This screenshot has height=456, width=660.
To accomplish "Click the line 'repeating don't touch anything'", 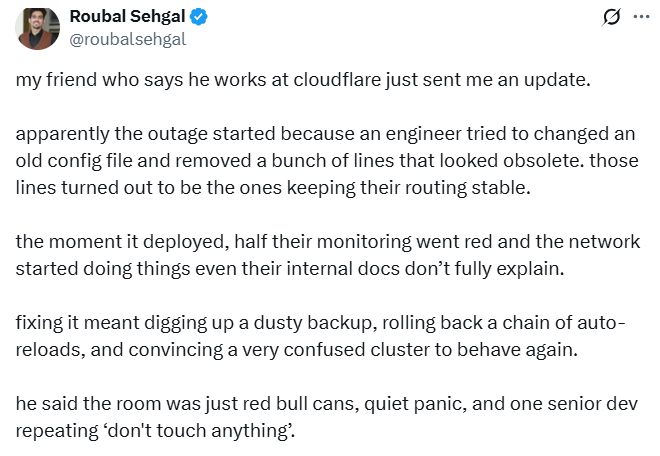I will coord(155,431).
